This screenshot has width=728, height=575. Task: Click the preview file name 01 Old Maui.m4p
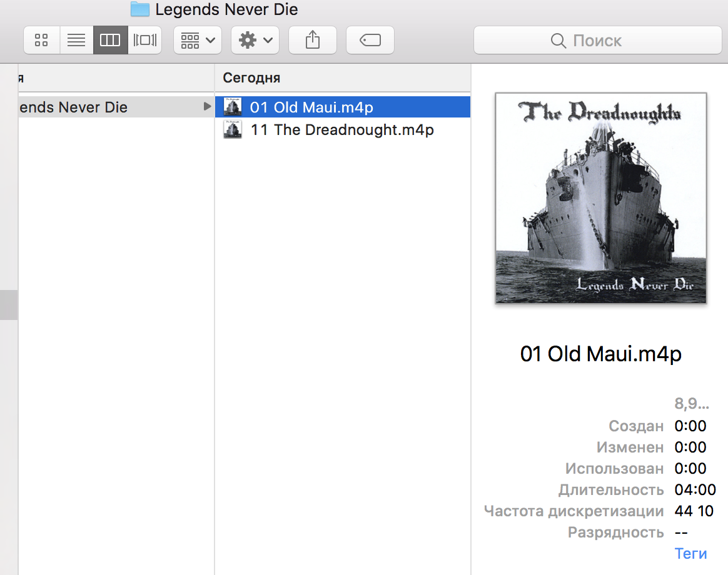[x=601, y=354]
